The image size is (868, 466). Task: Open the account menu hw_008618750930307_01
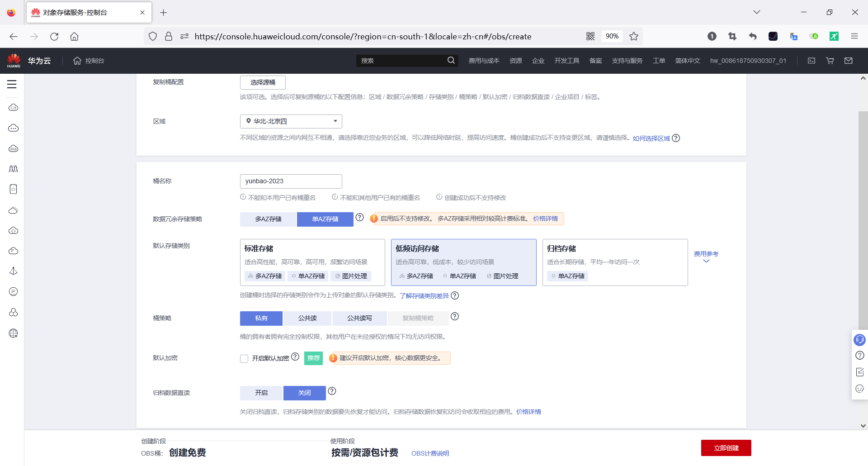pyautogui.click(x=748, y=61)
